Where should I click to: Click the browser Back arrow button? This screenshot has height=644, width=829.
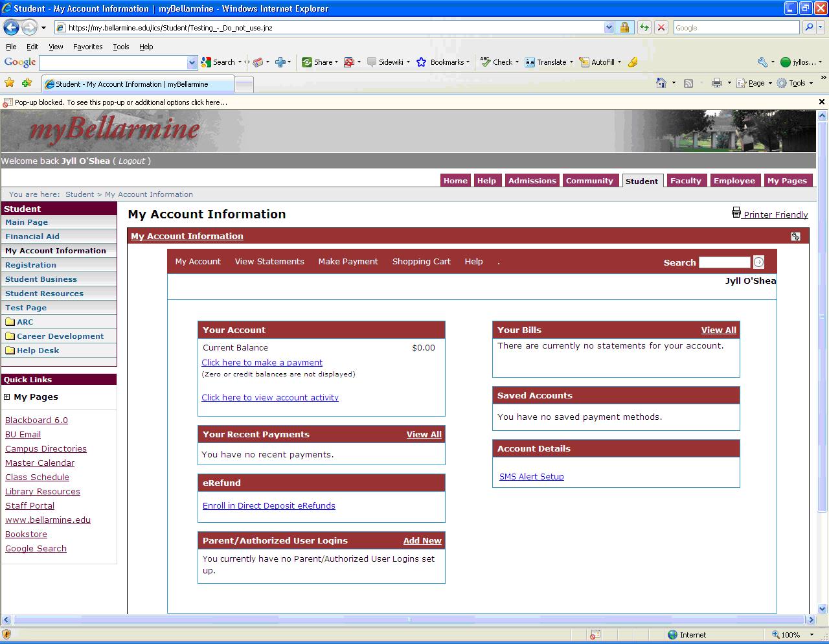[11, 27]
